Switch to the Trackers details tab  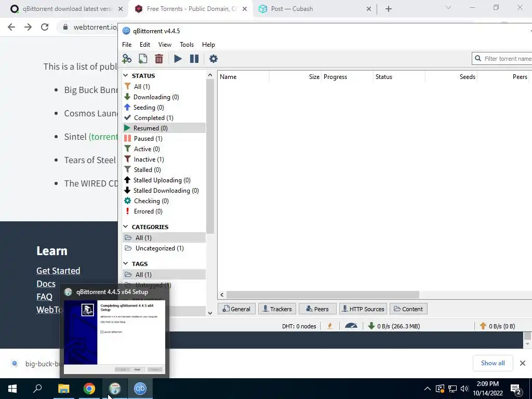277,309
